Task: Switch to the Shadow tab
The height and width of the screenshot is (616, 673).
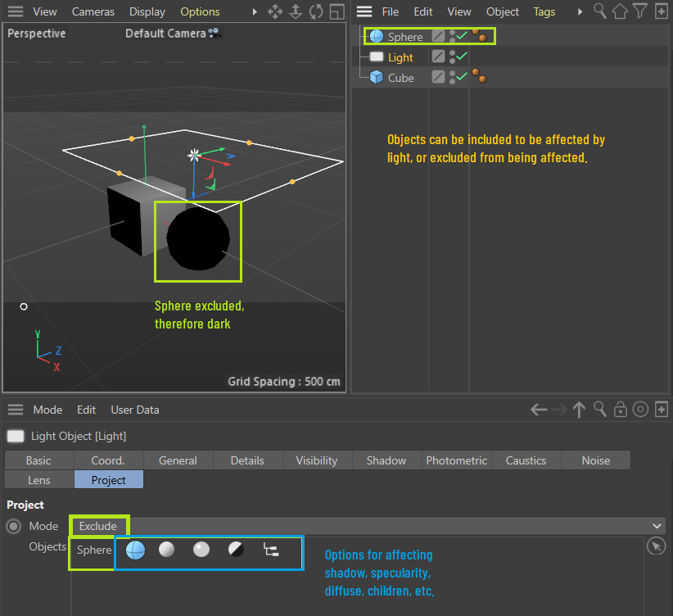Action: pyautogui.click(x=386, y=460)
